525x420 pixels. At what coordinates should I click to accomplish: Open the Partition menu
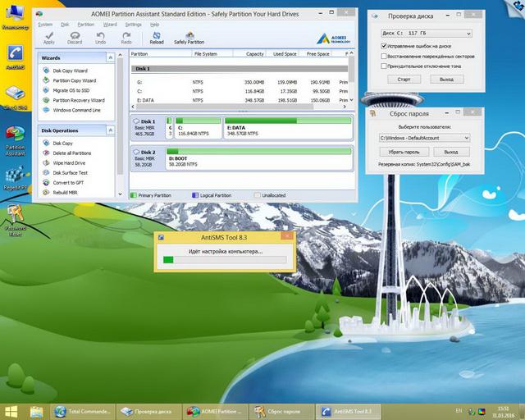85,25
